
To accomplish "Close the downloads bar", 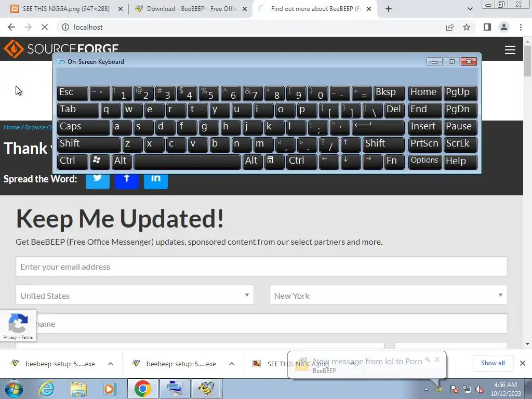I will coord(523,363).
